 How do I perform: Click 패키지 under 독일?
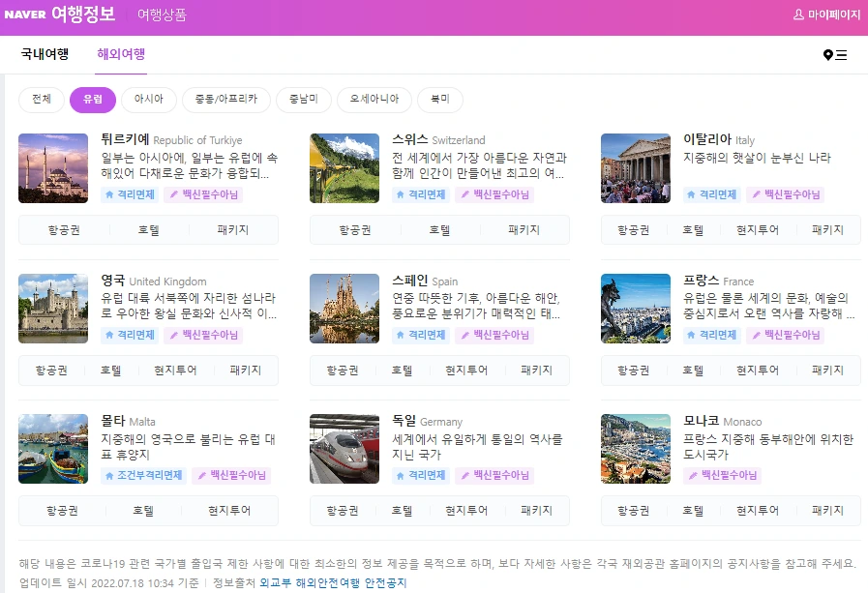click(x=536, y=511)
